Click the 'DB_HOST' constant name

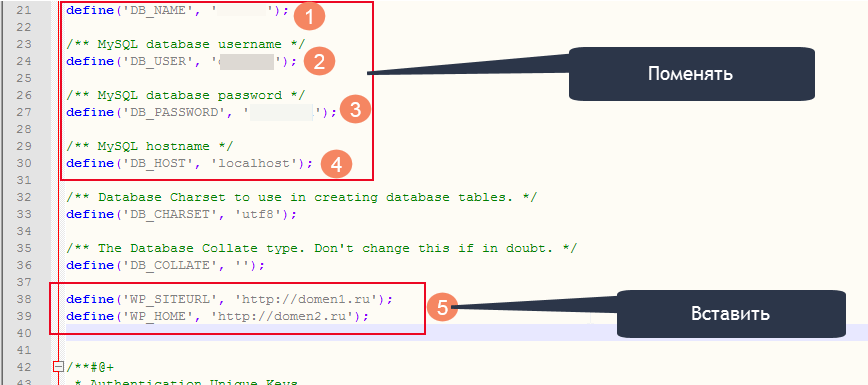coord(158,163)
